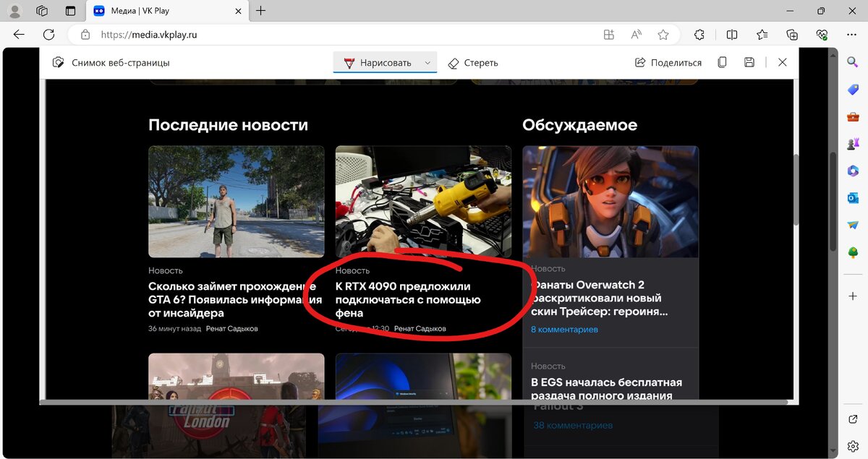868x459 pixels.
Task: Open Browser essentials in the toolbar
Action: 821,34
